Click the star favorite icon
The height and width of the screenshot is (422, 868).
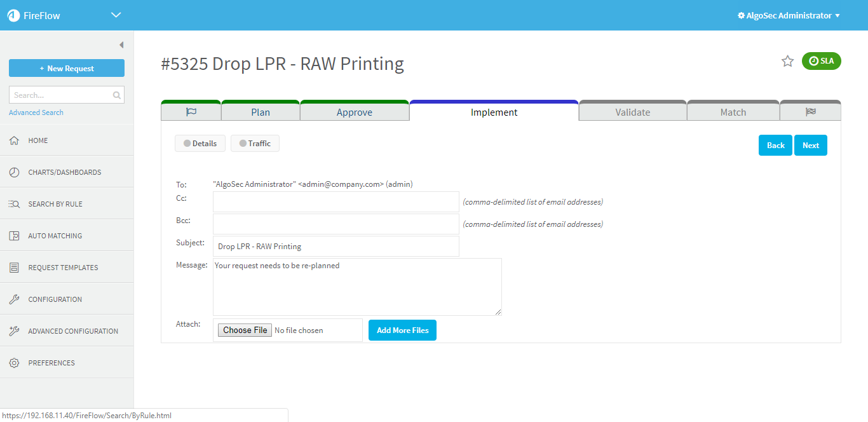point(787,61)
